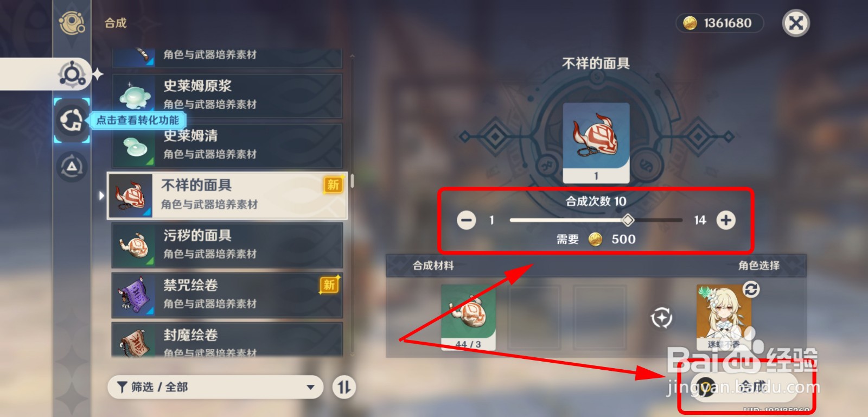The width and height of the screenshot is (868, 417).
Task: Click the circular bonus icon beside character
Action: (661, 318)
